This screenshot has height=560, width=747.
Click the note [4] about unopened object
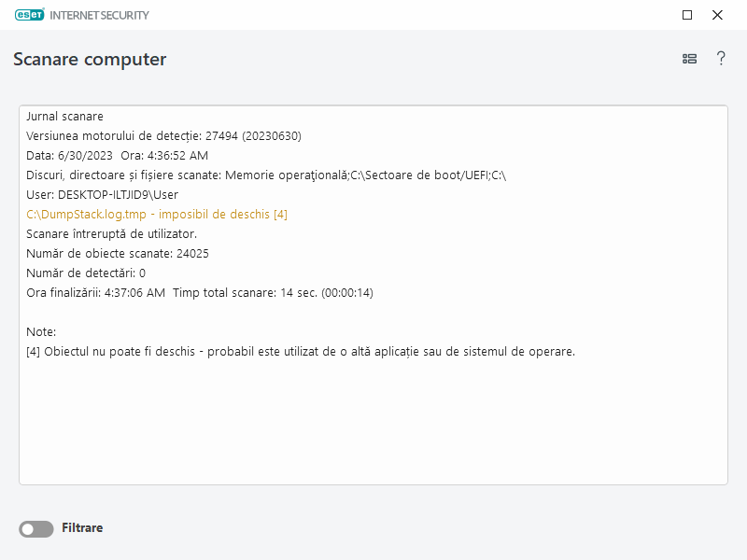tap(299, 351)
